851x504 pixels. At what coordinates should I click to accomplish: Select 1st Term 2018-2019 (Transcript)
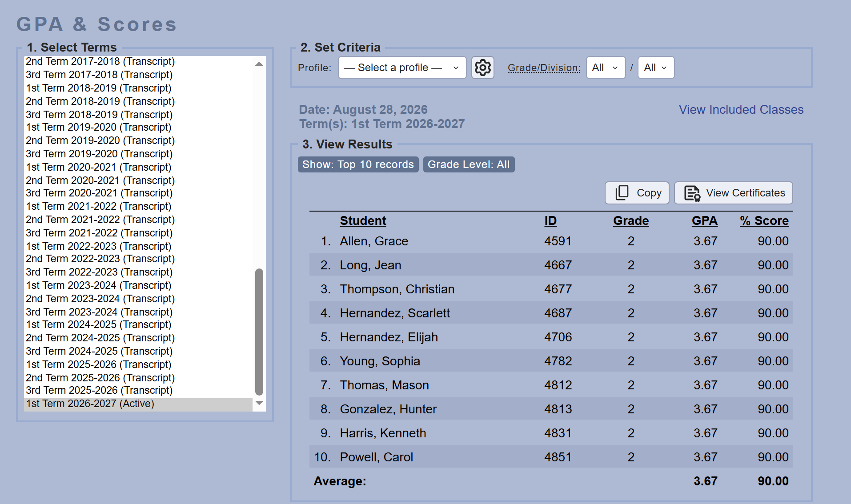[x=138, y=88]
